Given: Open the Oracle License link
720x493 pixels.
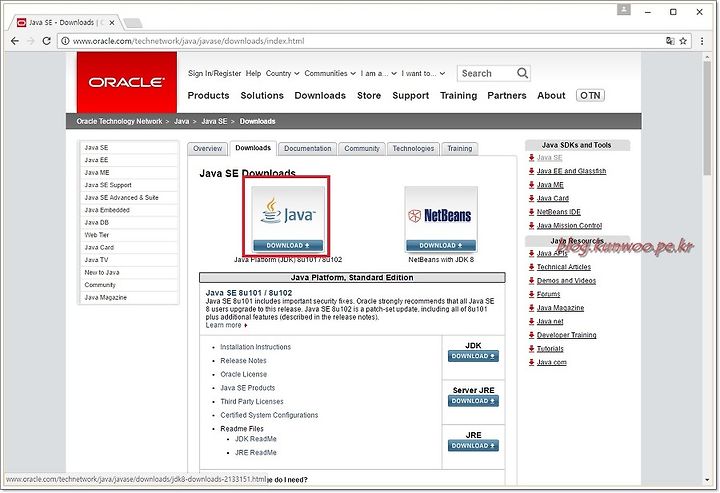Looking at the screenshot, I should 243,375.
